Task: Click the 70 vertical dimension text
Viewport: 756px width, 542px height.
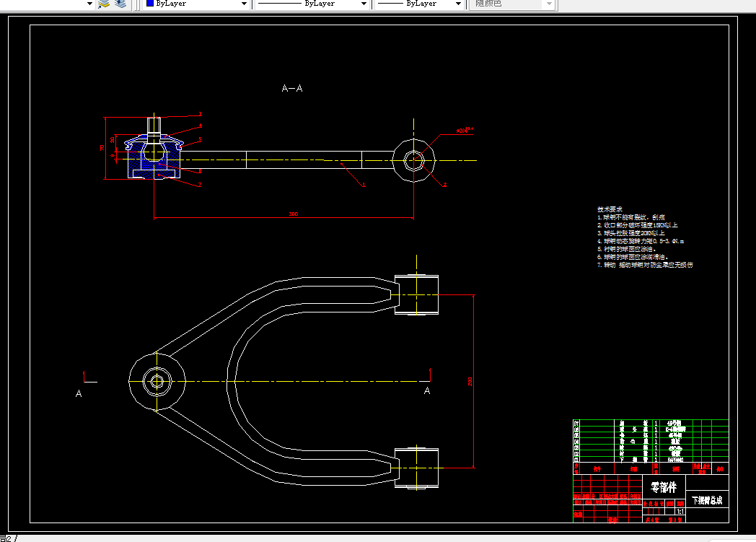Action: pos(102,147)
